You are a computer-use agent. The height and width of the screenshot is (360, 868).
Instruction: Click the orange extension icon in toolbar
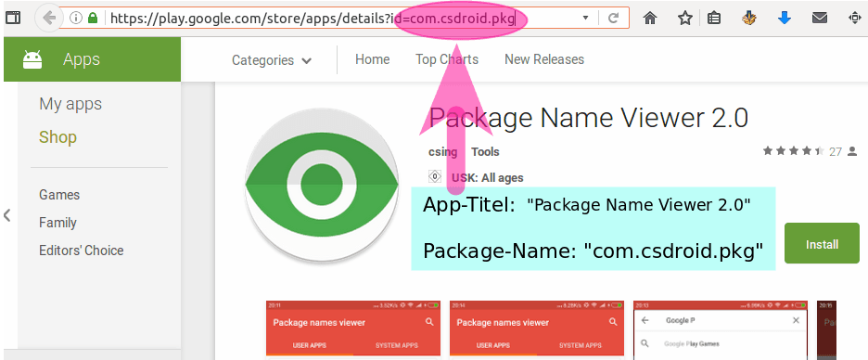[x=748, y=19]
